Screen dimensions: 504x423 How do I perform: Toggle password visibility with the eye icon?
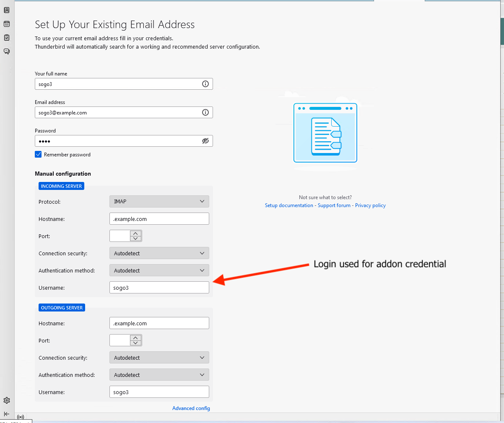tap(205, 141)
